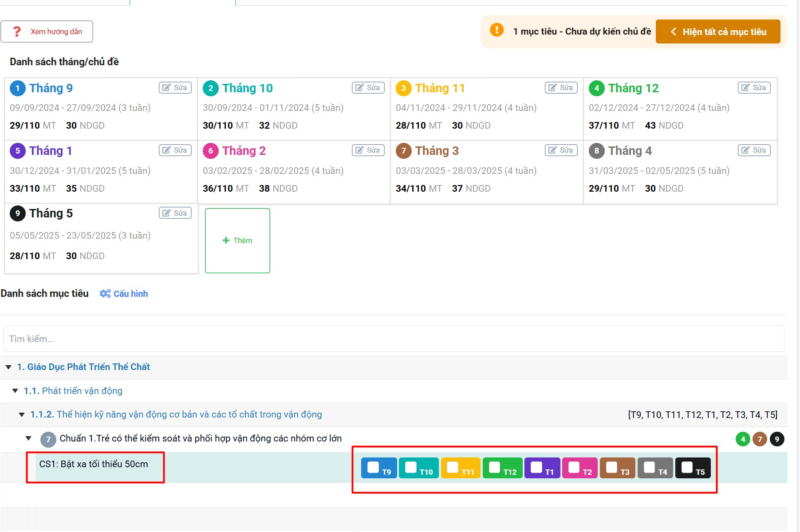Collapse the Chuẩn 1 standard row
This screenshot has width=800, height=532.
[28, 438]
